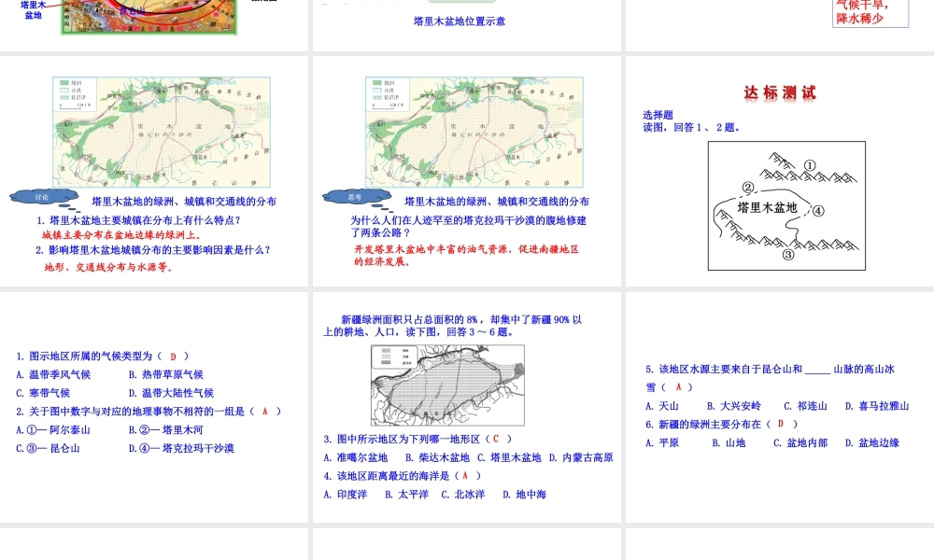
Task: Select option A.①— 阿尔泰山
Action: (x=53, y=430)
